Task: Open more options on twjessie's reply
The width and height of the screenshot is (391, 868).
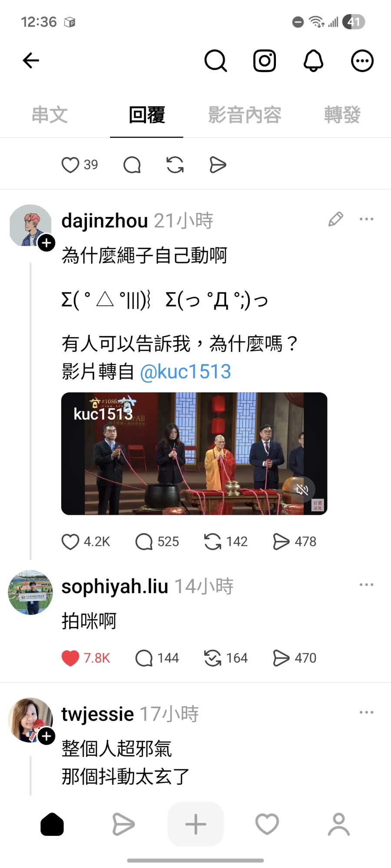Action: coord(367,712)
